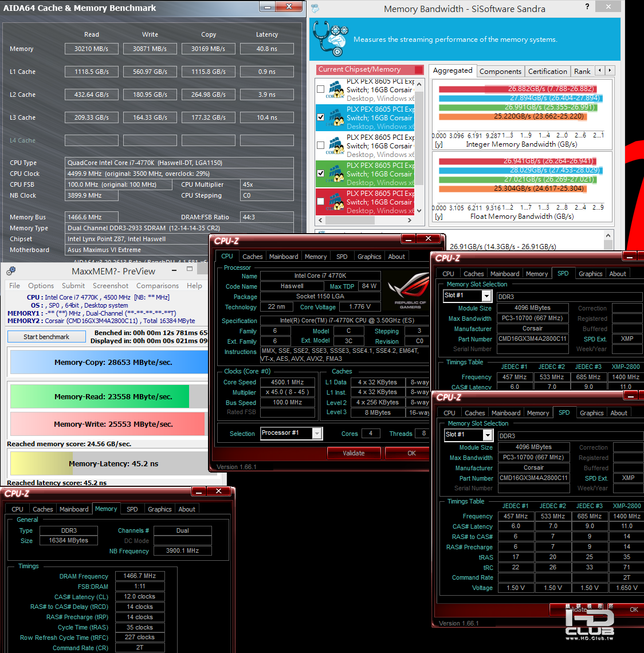Click the Corsair icon in the red Sandra row
Viewport: 644px width, 653px height.
coord(335,202)
